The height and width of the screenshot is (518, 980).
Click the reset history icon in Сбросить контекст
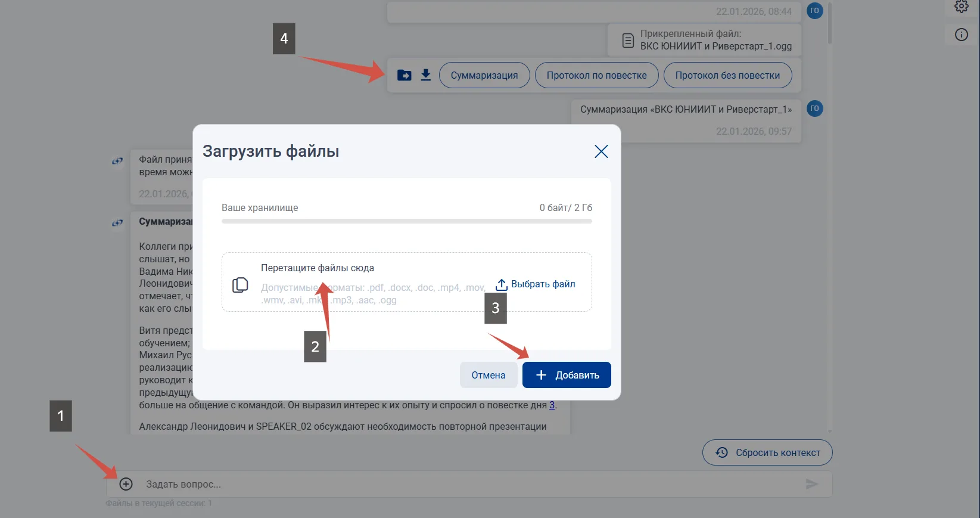coord(721,452)
